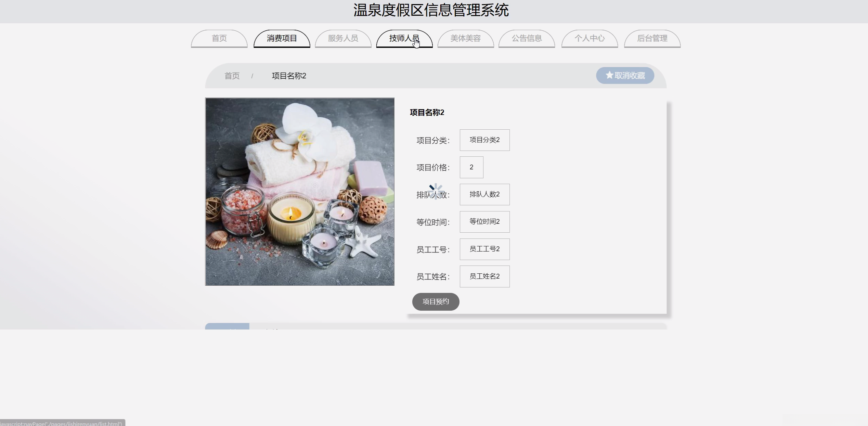Screen dimensions: 868x426
Task: Open the 首页 navigation tab
Action: point(219,38)
